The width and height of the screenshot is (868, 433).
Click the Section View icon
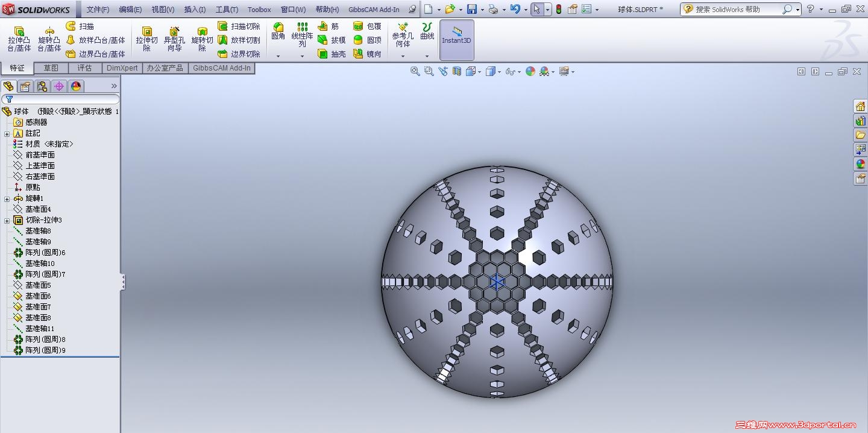[457, 71]
